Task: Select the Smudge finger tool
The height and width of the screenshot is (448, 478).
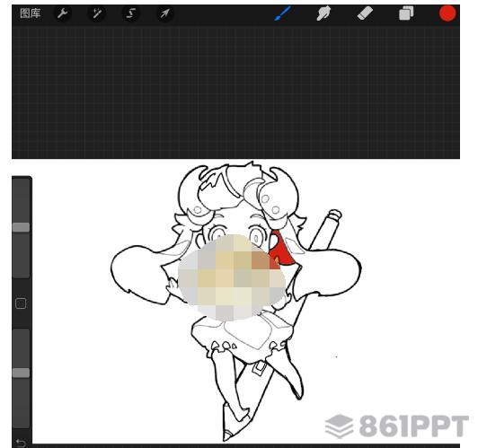Action: 323,13
